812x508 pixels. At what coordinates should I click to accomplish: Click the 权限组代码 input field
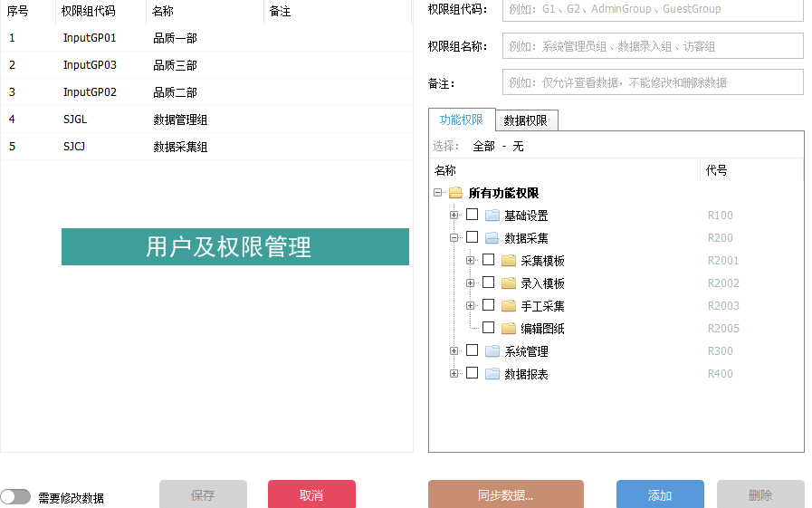(652, 9)
